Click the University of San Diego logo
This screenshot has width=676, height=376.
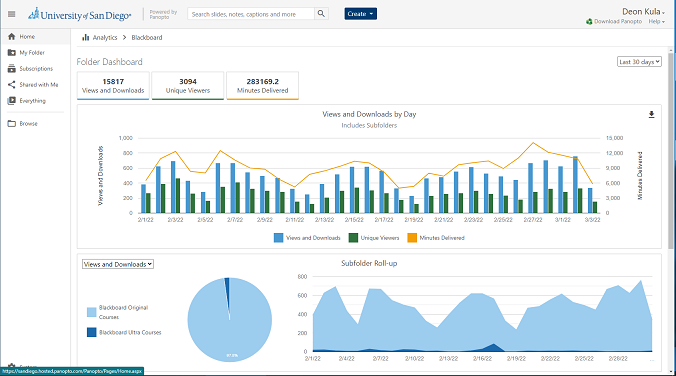[x=79, y=15]
